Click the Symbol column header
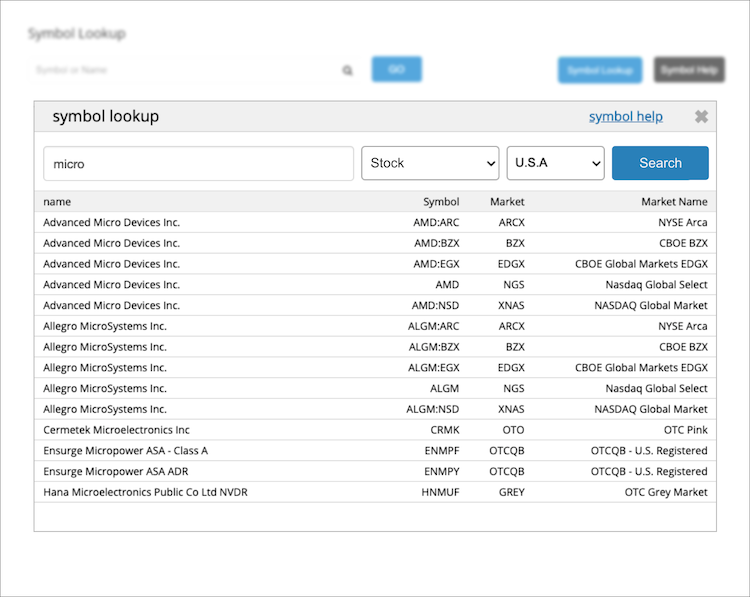 pyautogui.click(x=441, y=202)
